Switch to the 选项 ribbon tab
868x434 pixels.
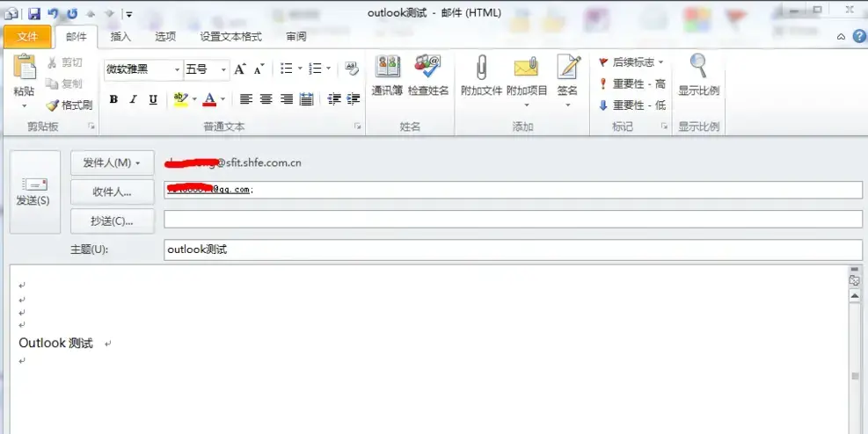tap(165, 37)
